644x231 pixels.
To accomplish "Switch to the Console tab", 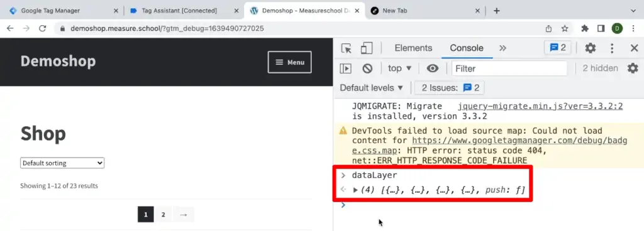I will [467, 48].
